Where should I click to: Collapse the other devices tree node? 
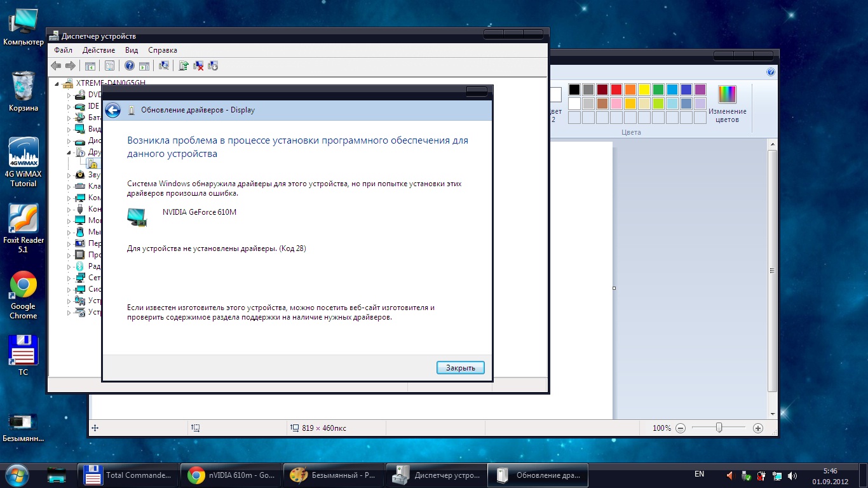[69, 152]
